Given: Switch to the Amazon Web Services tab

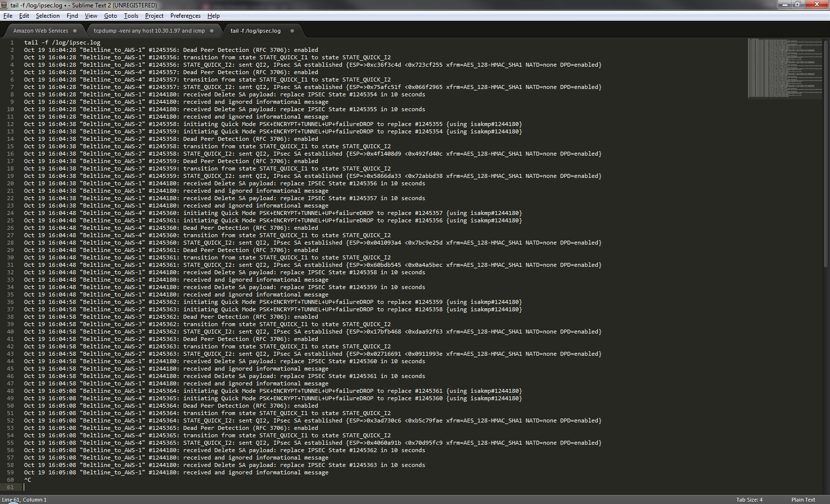Looking at the screenshot, I should click(x=41, y=31).
